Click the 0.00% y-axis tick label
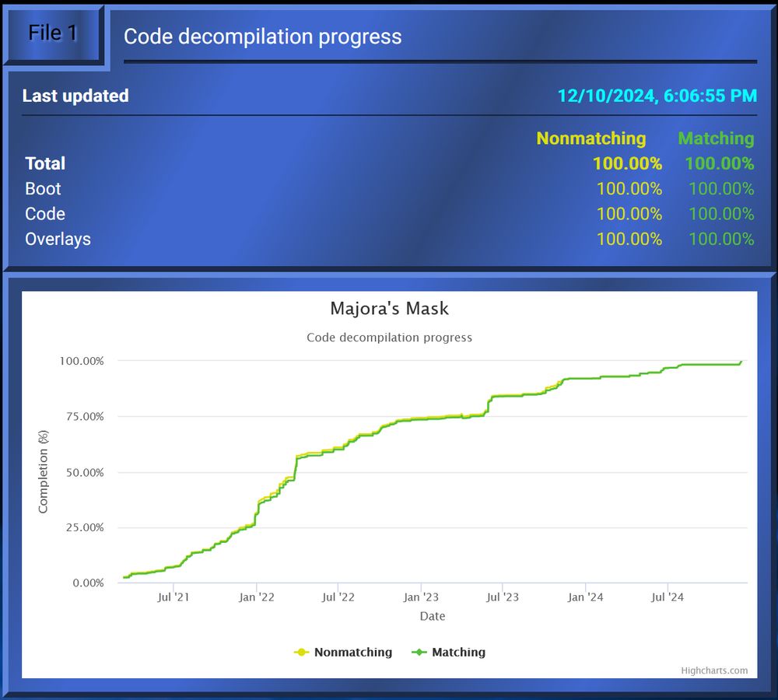This screenshot has width=778, height=700. pos(89,583)
